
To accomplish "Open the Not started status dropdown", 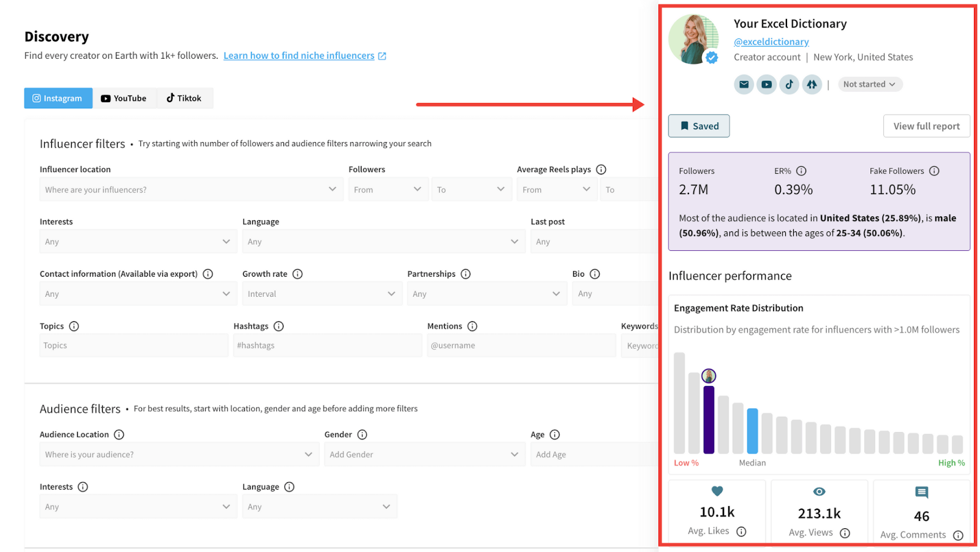I will (870, 84).
